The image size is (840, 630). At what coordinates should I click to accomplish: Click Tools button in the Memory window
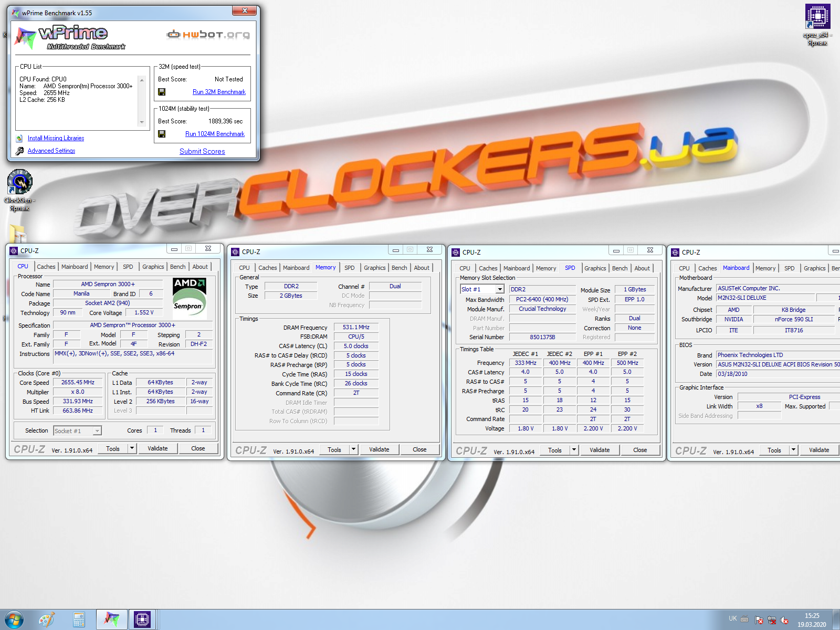pyautogui.click(x=334, y=449)
